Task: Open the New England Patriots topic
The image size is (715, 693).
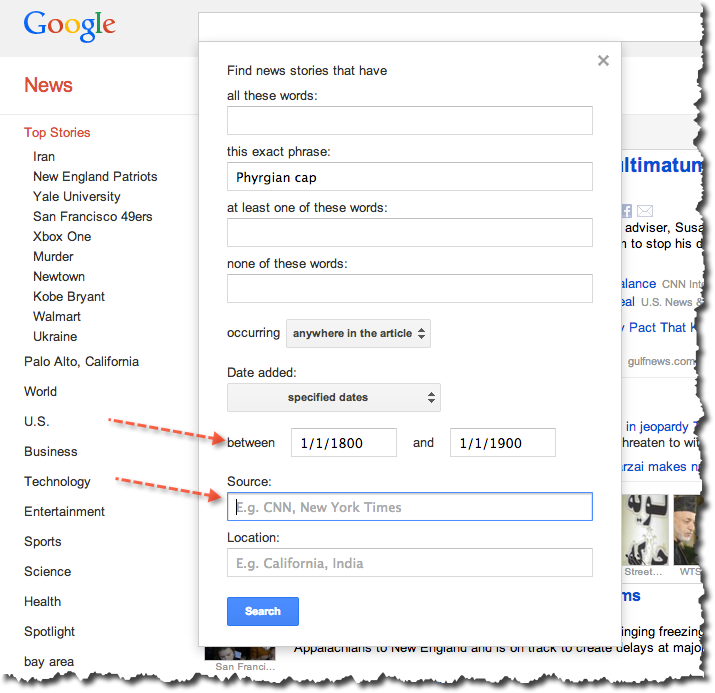Action: point(95,176)
